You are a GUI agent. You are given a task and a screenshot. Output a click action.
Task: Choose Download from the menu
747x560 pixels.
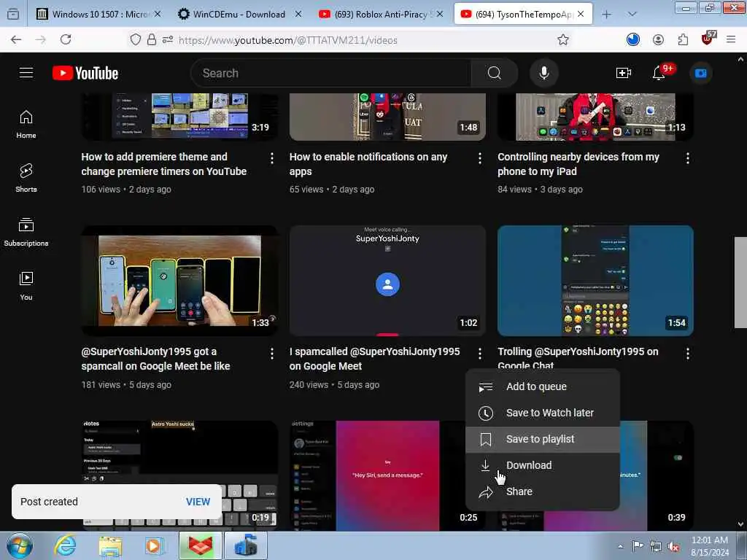coord(543,465)
